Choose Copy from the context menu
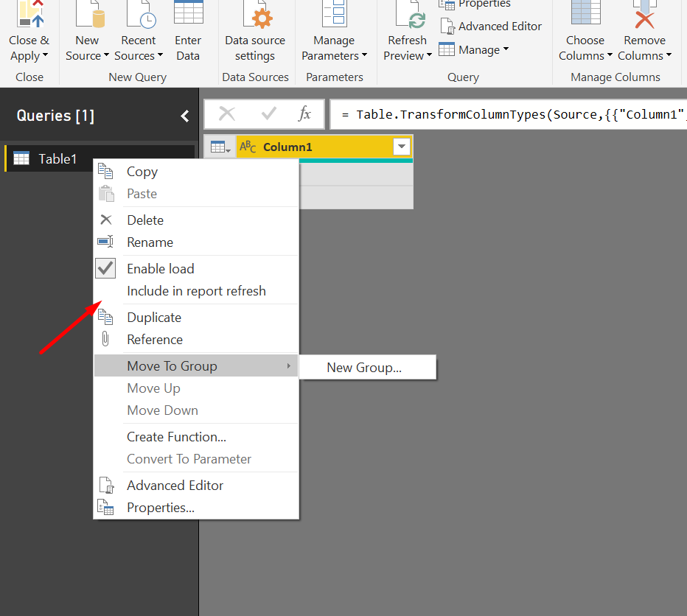This screenshot has height=616, width=687. [x=196, y=171]
